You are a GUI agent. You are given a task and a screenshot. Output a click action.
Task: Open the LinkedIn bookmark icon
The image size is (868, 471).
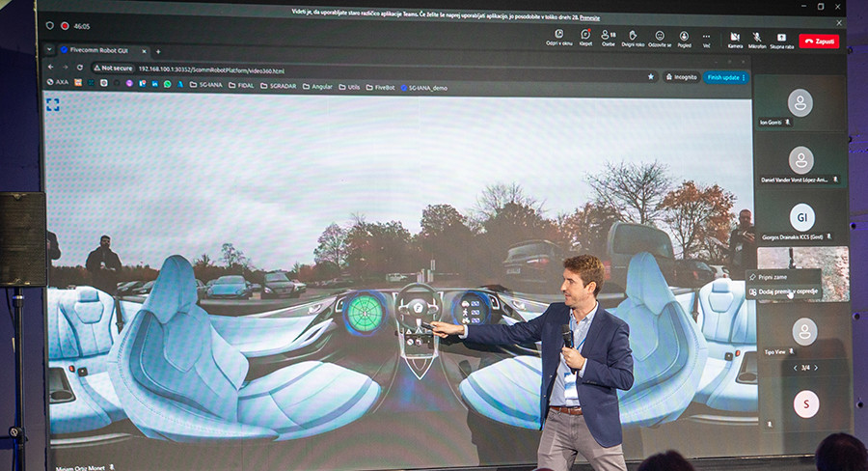click(x=154, y=84)
